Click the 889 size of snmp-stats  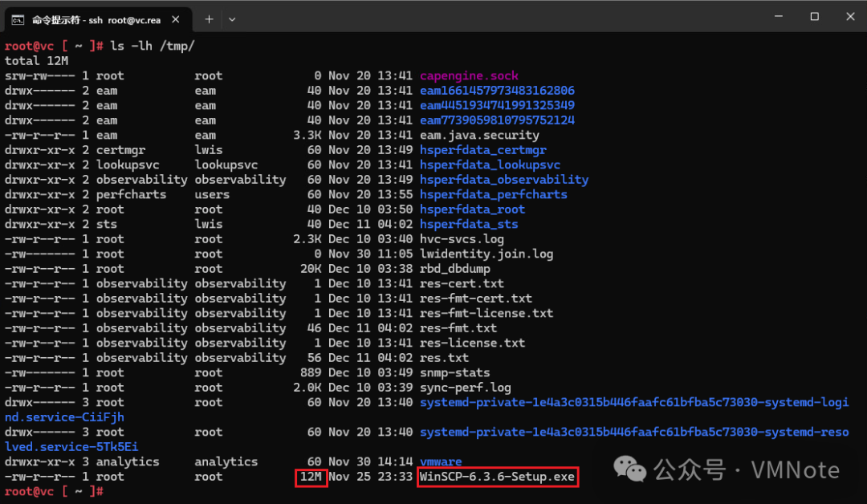[311, 373]
